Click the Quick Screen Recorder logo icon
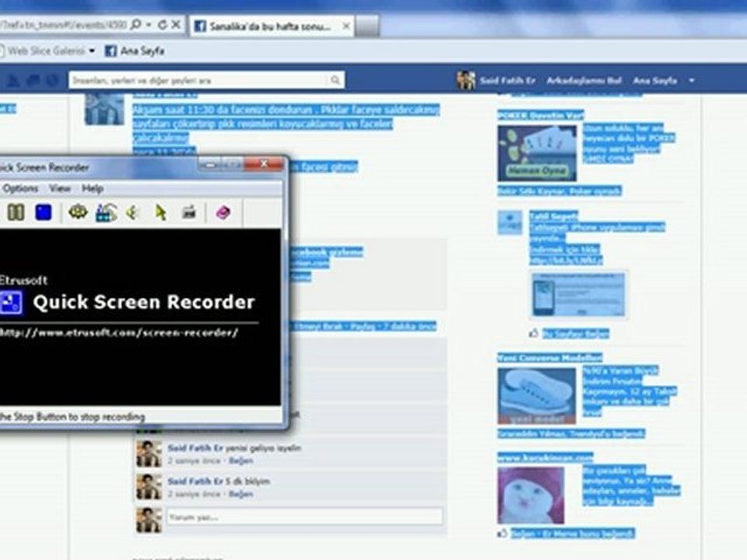The height and width of the screenshot is (560, 747). coord(10,303)
